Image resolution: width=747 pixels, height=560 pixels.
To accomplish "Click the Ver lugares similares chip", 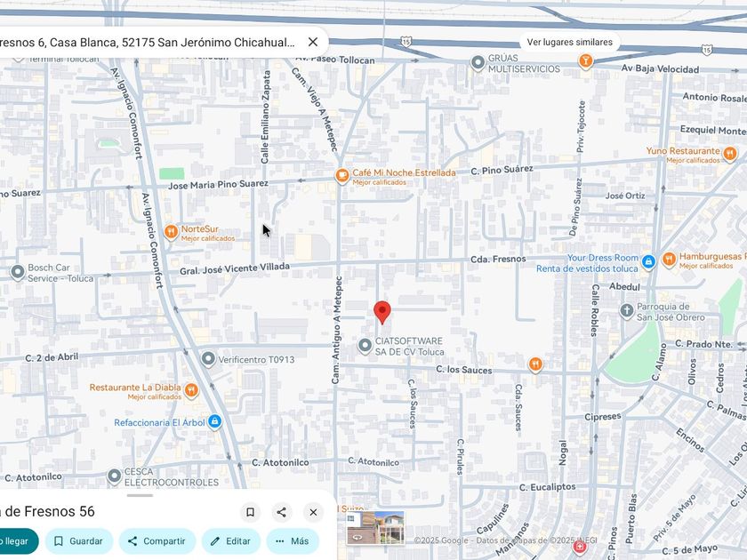I will tap(569, 42).
